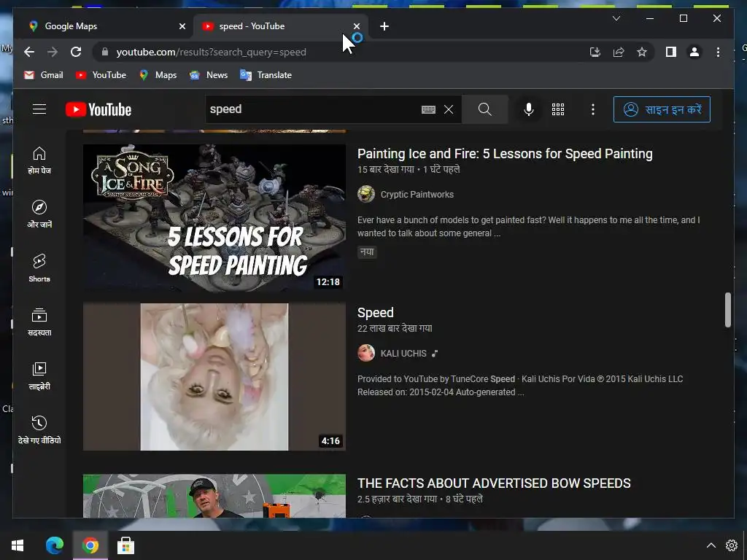Viewport: 747px width, 560px height.
Task: Visit the KALI UCHIS channel name
Action: [x=403, y=354]
